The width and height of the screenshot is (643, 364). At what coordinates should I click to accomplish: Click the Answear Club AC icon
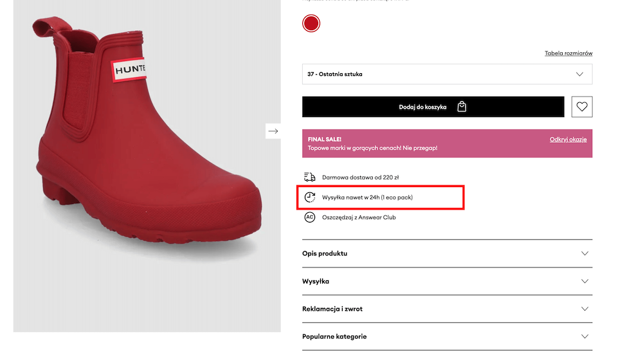[310, 217]
